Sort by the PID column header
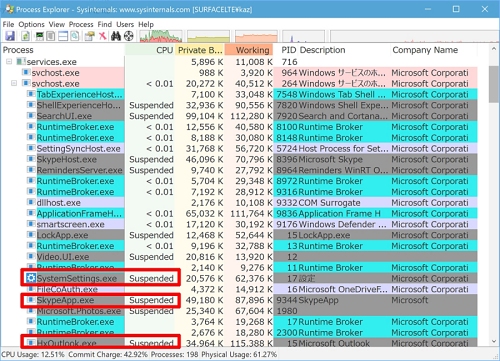The height and width of the screenshot is (361, 500). coord(286,50)
